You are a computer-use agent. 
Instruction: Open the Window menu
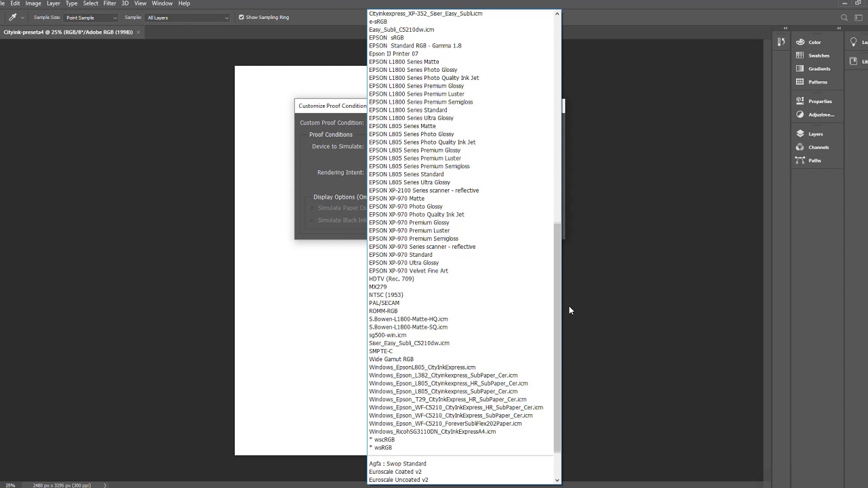162,3
